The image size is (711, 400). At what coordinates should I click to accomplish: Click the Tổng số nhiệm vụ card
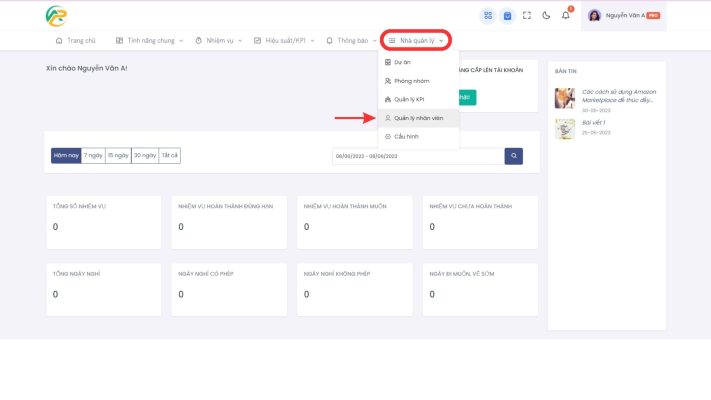(103, 222)
